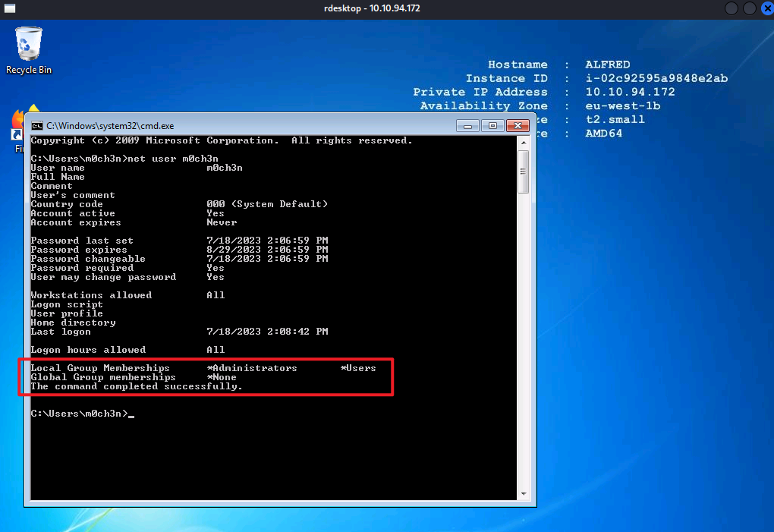
Task: Click the cmd.exe window title text
Action: 110,126
